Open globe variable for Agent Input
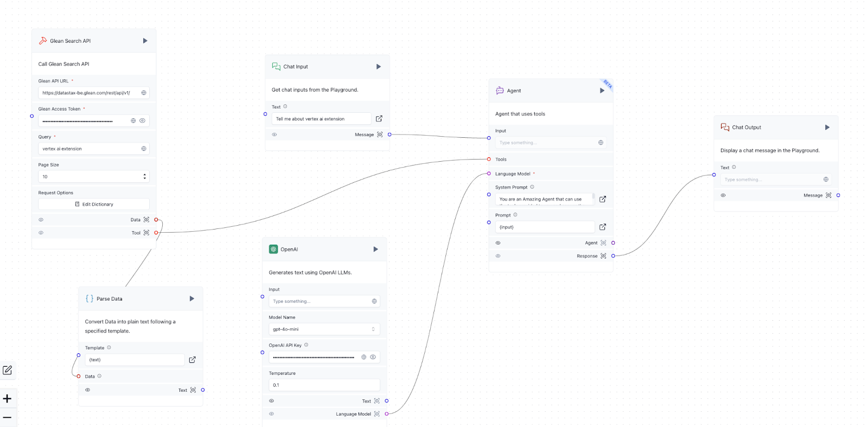The width and height of the screenshot is (868, 427). coord(601,143)
